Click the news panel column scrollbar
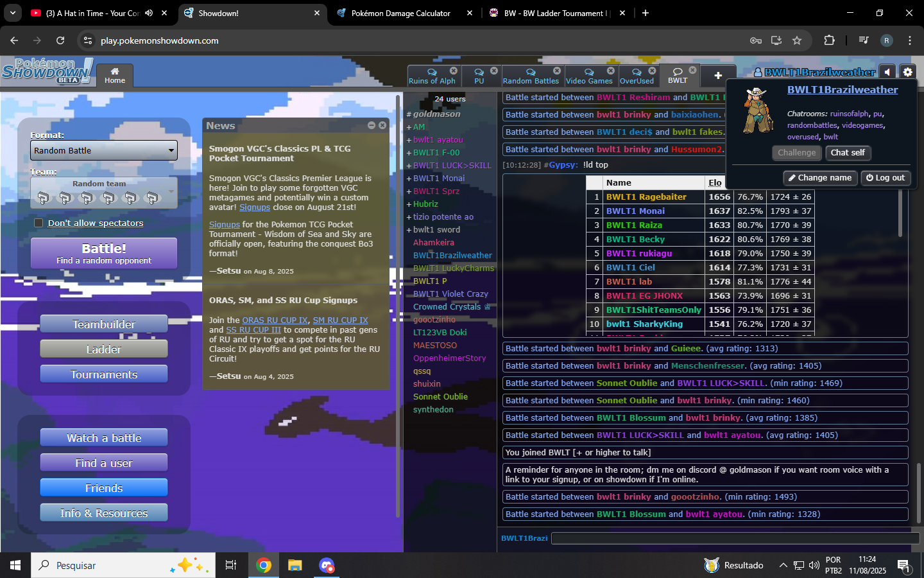 (x=398, y=305)
